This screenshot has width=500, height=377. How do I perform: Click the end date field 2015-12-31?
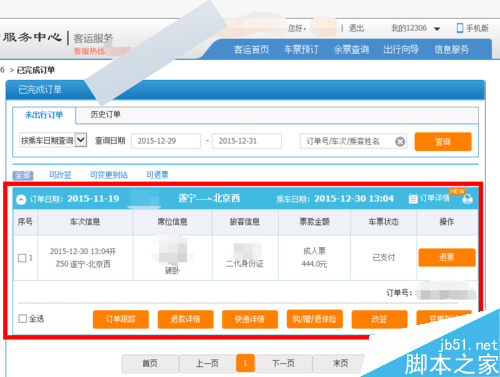[247, 141]
